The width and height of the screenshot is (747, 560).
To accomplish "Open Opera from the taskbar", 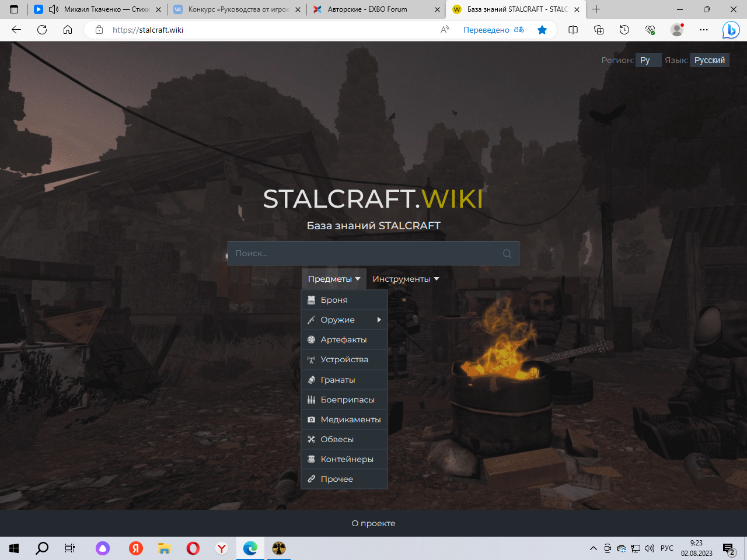I will tap(193, 548).
